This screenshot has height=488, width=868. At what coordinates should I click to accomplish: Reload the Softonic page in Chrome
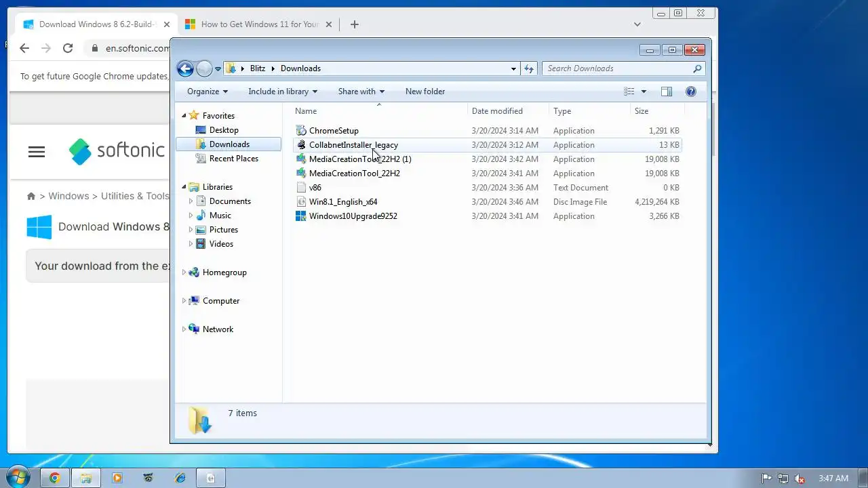[68, 48]
